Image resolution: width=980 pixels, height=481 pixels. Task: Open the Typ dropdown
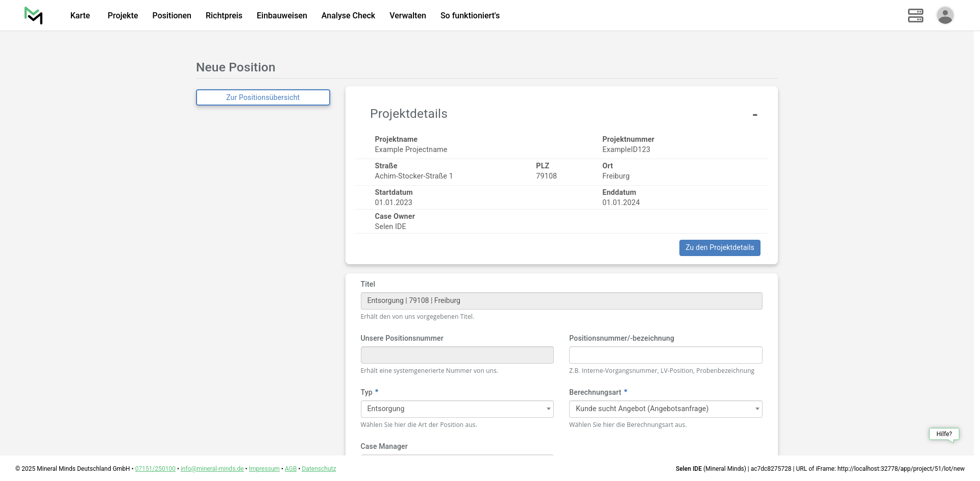[x=457, y=409]
